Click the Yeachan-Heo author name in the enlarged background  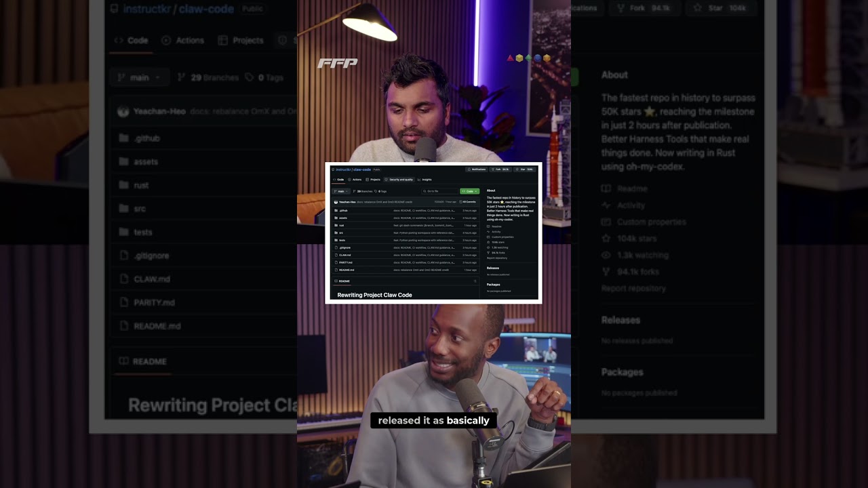[x=159, y=111]
